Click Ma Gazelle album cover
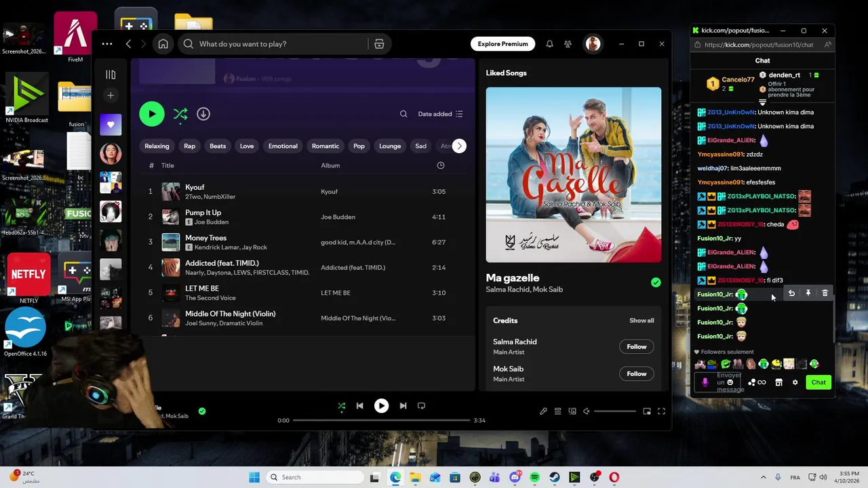Screen dimensions: 868x488 (574, 175)
